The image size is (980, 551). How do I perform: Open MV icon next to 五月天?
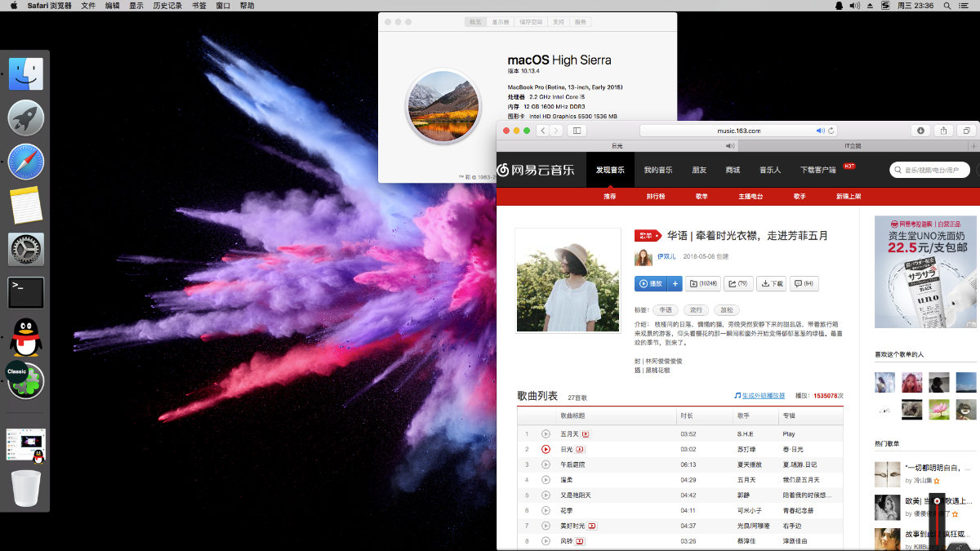pyautogui.click(x=586, y=433)
